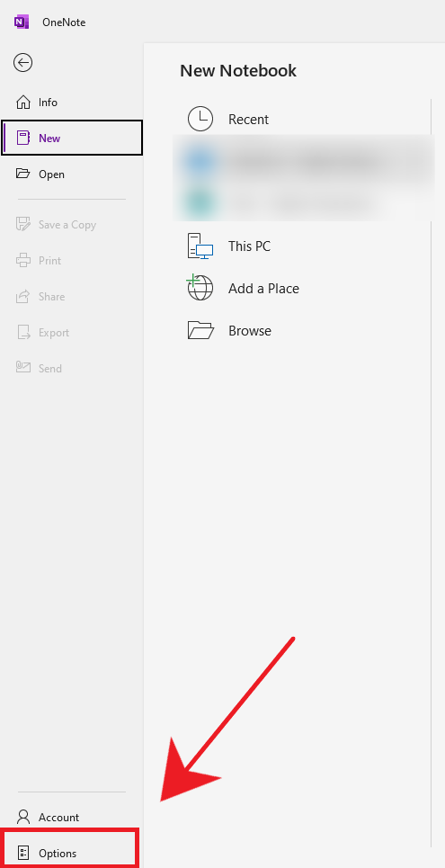This screenshot has height=868, width=445.
Task: Click the Export page icon
Action: [23, 332]
